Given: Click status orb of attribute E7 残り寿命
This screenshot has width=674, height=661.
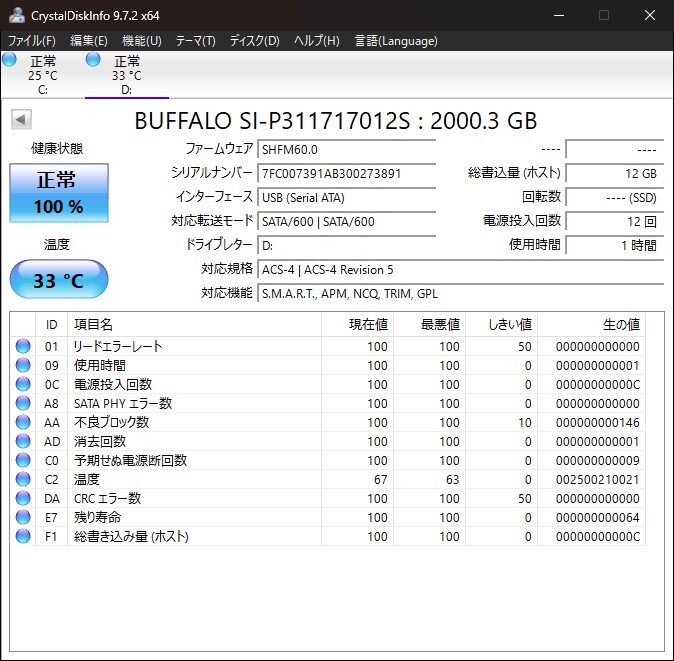Looking at the screenshot, I should 23,517.
